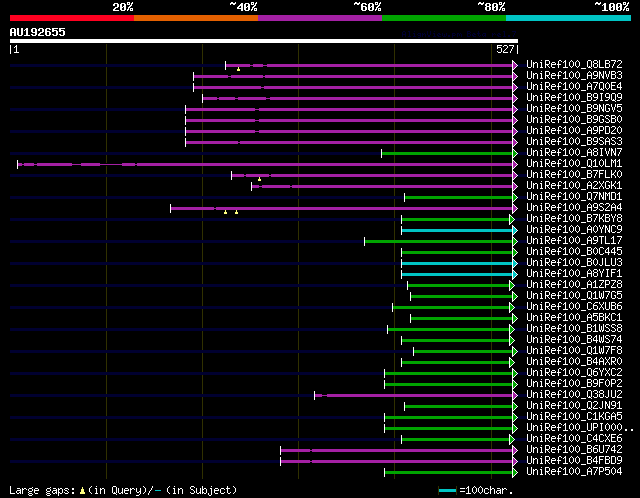Screen dimensions: 640x498
Task: Select the UniRef100_B0C445 label
Action: point(574,252)
